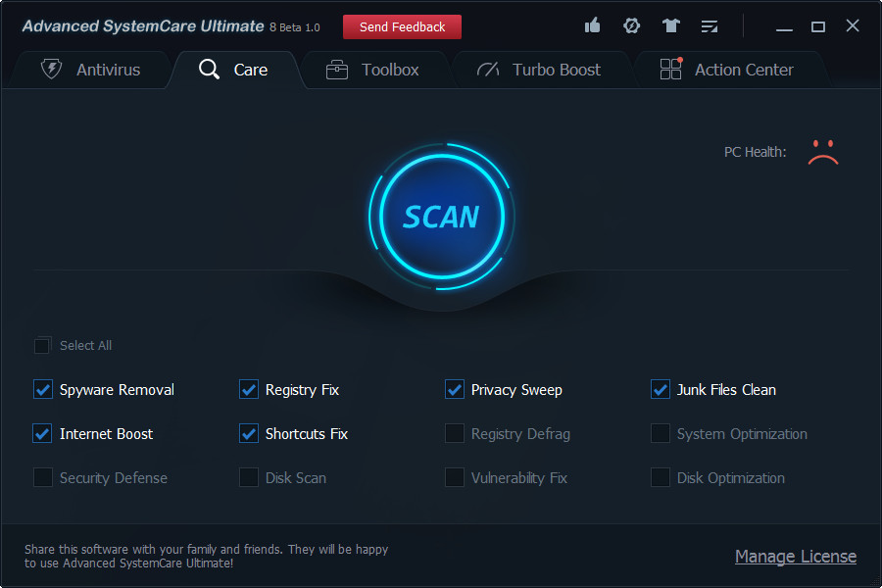Maximize the application window
Viewport: 882px width, 588px height.
point(818,26)
